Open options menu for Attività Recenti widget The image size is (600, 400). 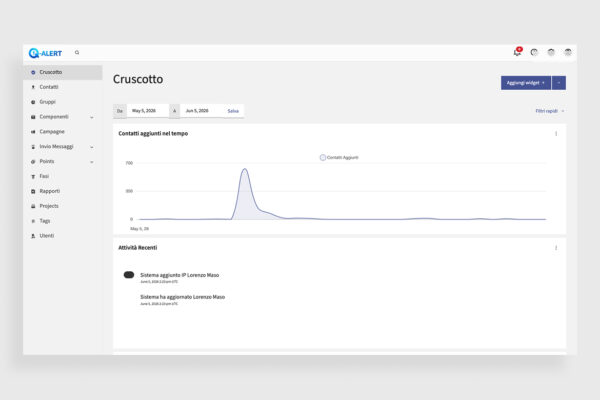[x=556, y=248]
